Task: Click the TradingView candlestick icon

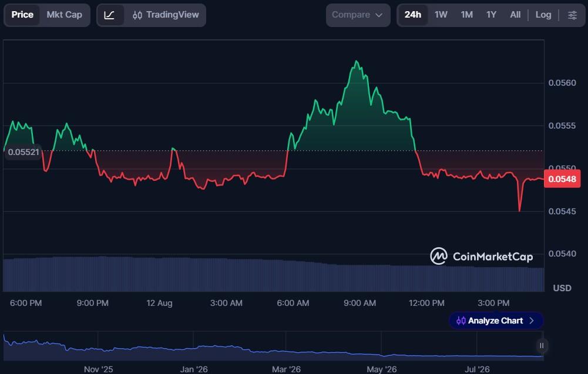Action: (x=137, y=15)
